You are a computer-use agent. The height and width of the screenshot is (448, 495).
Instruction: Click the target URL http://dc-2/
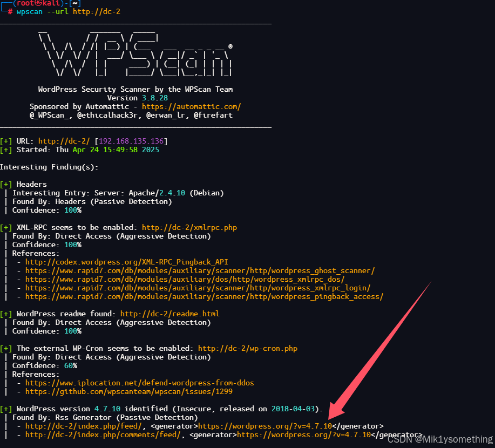pyautogui.click(x=64, y=141)
